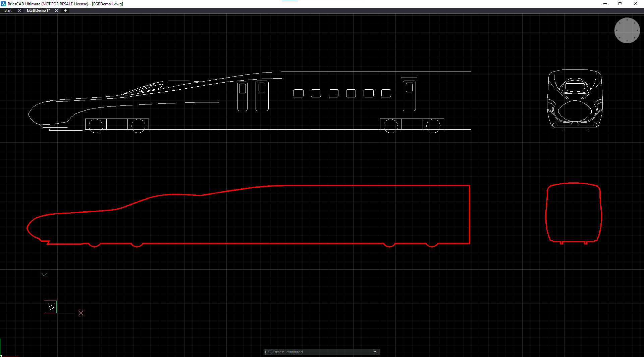Click the left arrow of the LookFrom widget
644x357 pixels.
617,31
